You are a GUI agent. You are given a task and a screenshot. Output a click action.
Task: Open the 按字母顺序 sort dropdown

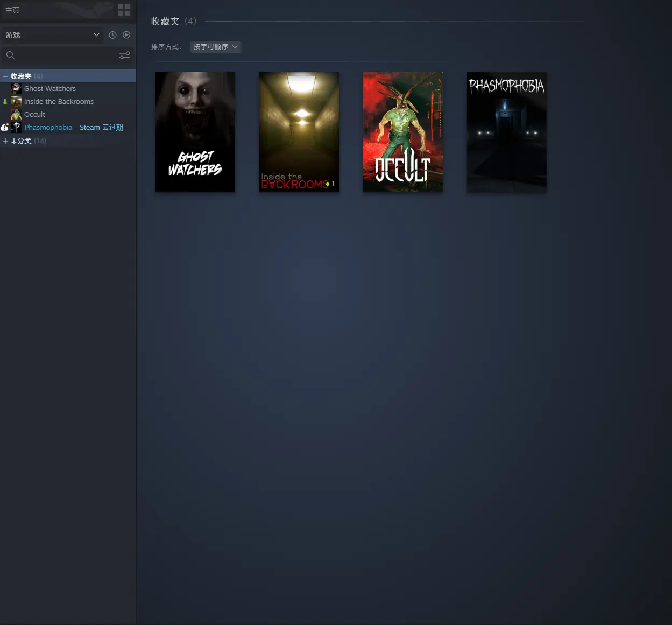[215, 47]
